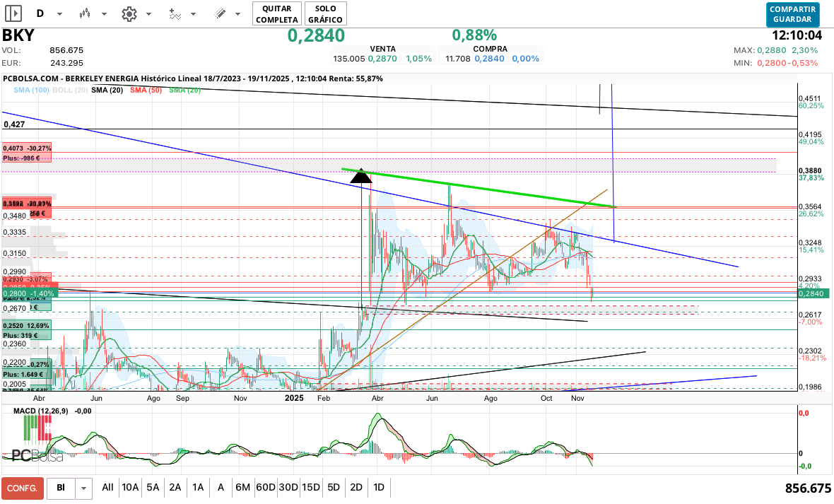Toggle the SMA (100) indicator legend

(31, 90)
